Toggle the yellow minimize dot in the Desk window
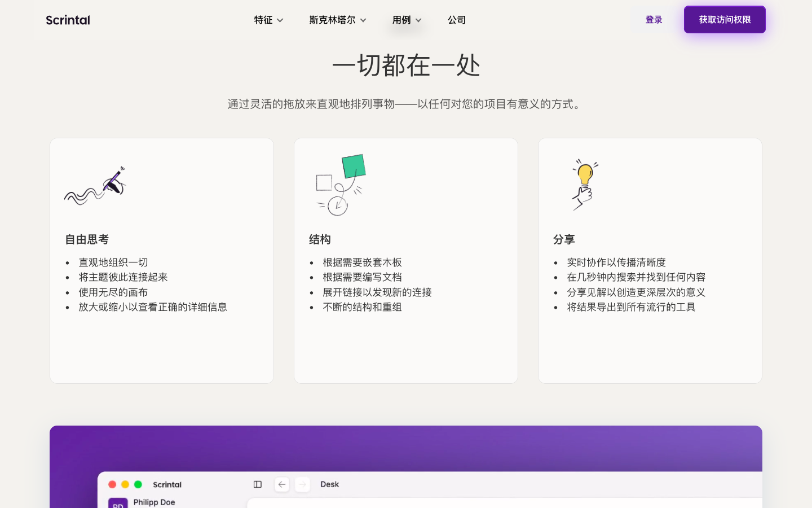Viewport: 812px width, 508px height. [x=125, y=484]
